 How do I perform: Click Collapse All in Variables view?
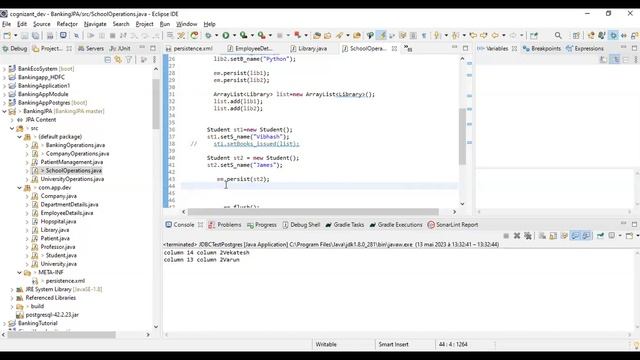tap(626, 60)
